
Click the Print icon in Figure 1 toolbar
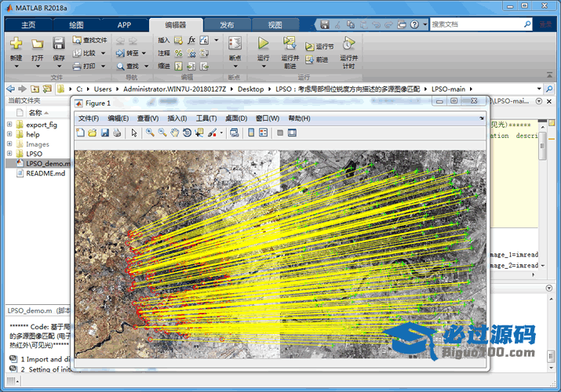tap(117, 133)
